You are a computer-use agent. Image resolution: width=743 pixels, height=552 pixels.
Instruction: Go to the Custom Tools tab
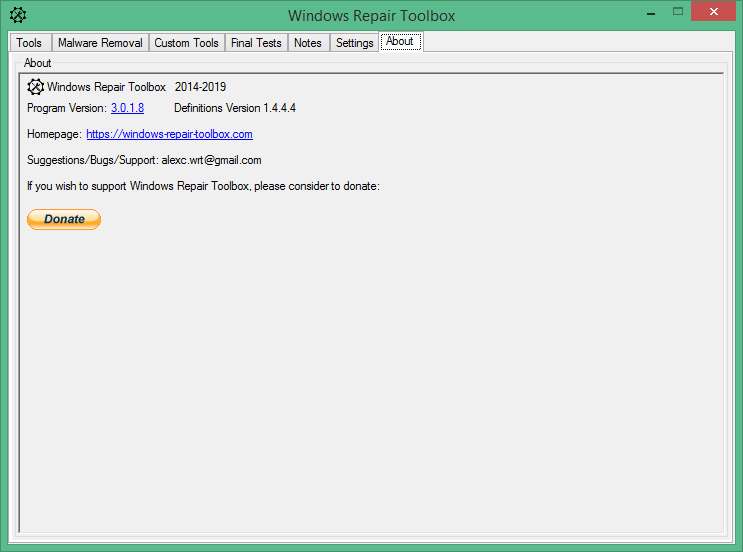(x=187, y=43)
